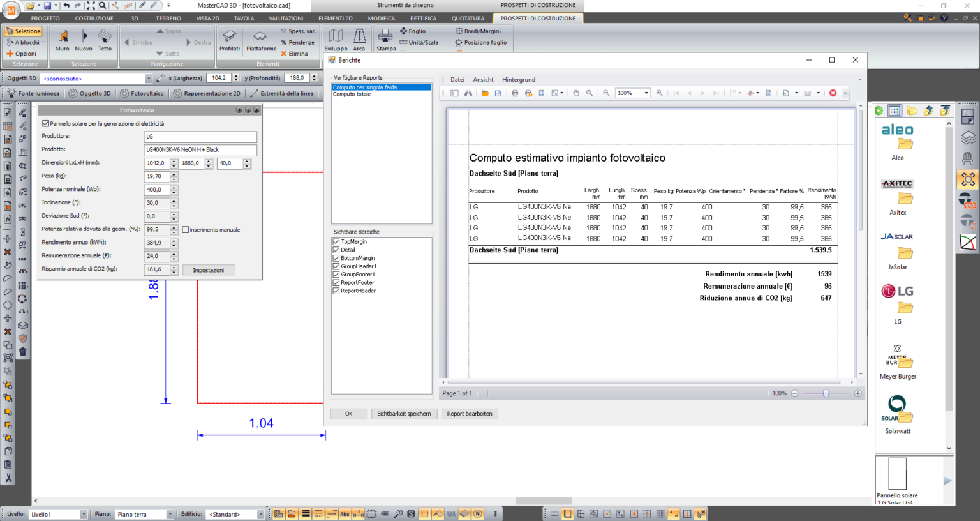Screen dimensions: 980x521
Task: Increase Peso (kg) spinner value
Action: point(174,174)
